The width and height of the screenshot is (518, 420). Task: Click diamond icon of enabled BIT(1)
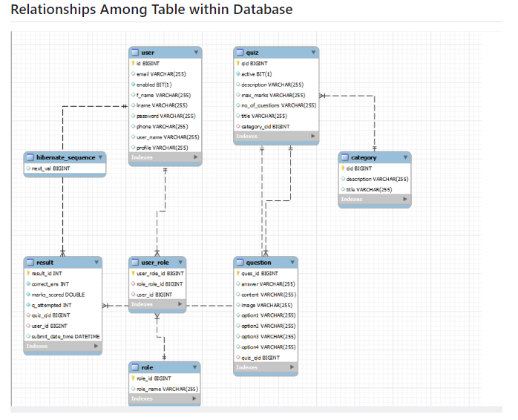tap(133, 85)
